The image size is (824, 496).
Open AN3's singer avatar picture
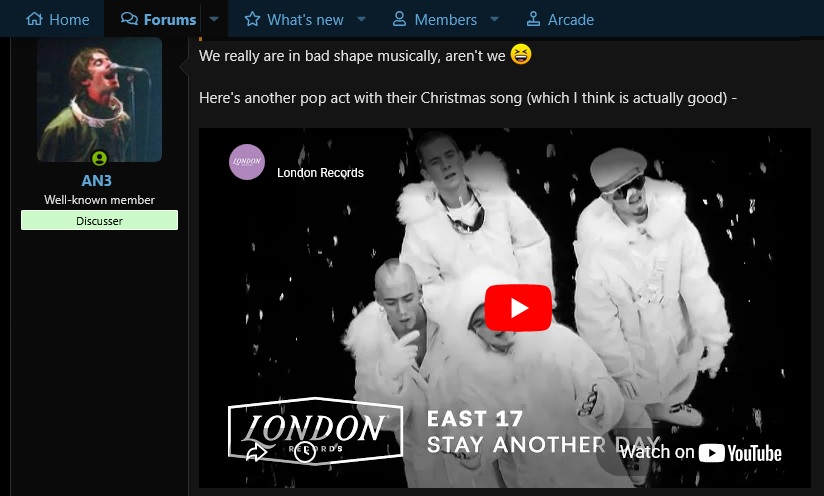99,100
